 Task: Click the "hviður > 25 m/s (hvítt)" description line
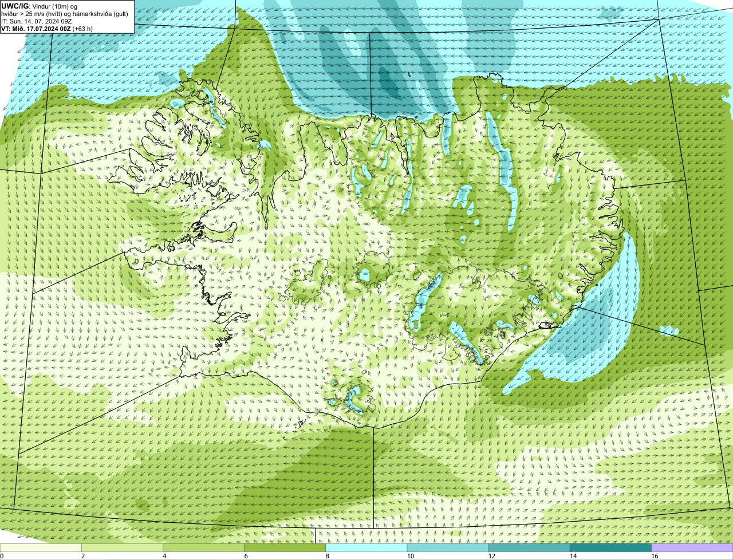click(x=65, y=13)
